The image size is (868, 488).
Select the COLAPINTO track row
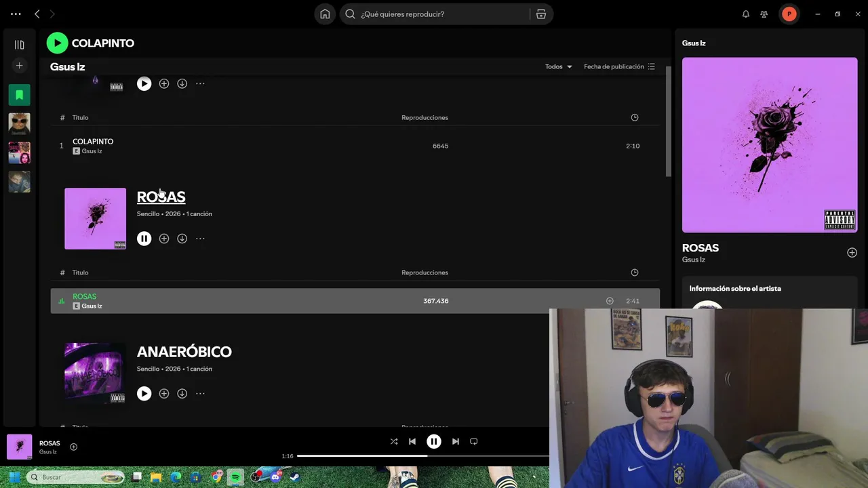click(x=355, y=146)
